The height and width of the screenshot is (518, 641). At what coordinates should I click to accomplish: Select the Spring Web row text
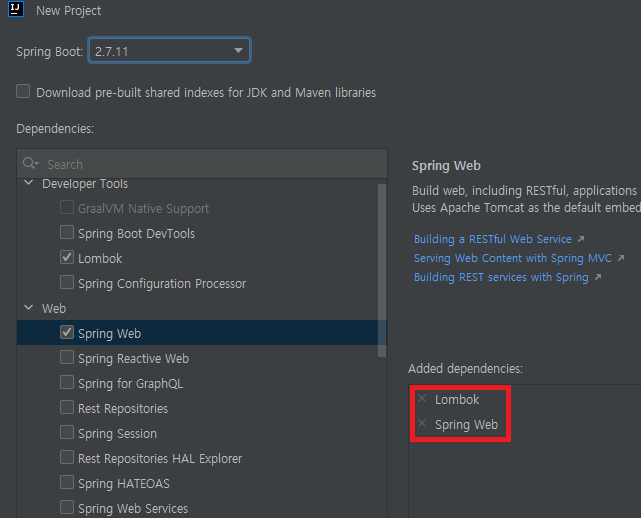point(110,334)
